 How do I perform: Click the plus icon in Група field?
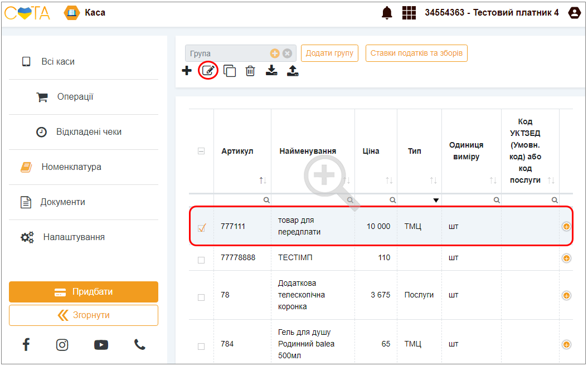click(275, 53)
